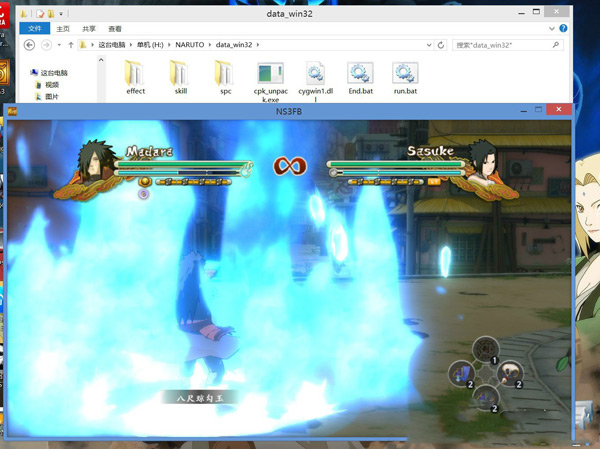The height and width of the screenshot is (449, 600).
Task: Select the cpk_unpack.exe file icon
Action: pyautogui.click(x=270, y=73)
